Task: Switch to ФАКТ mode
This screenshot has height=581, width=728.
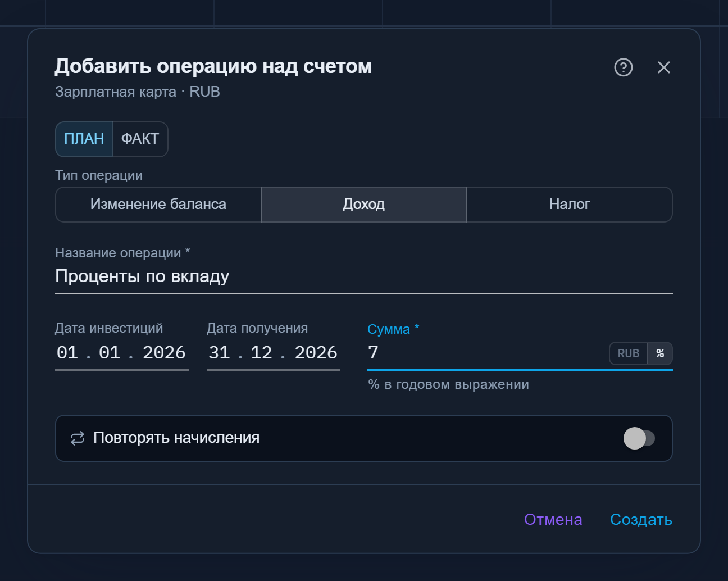Action: [x=140, y=139]
